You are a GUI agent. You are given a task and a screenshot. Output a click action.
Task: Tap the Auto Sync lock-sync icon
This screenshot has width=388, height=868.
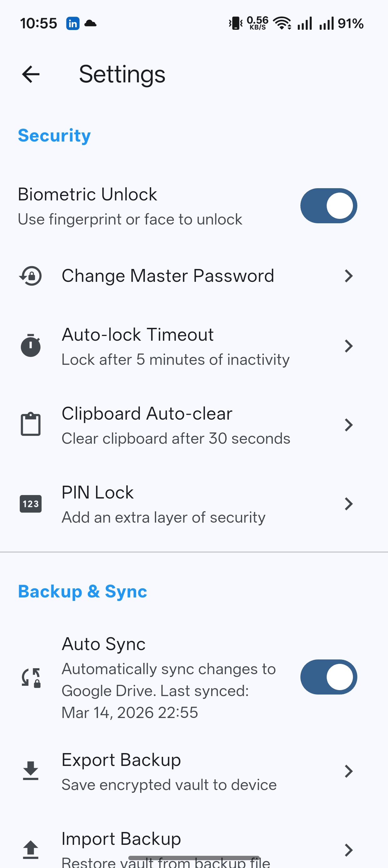click(31, 677)
